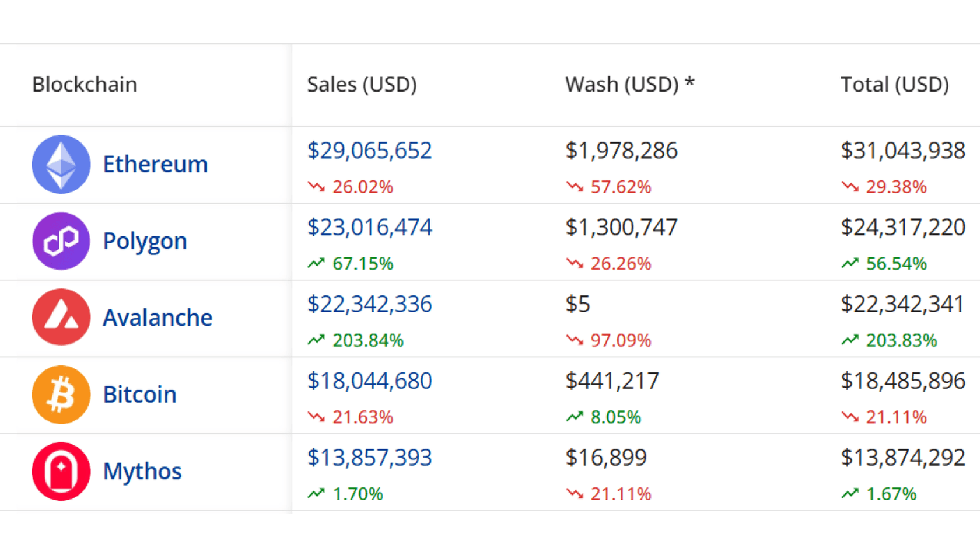Select Bitcoin wash value $441,217
The height and width of the screenshot is (551, 980).
click(612, 381)
